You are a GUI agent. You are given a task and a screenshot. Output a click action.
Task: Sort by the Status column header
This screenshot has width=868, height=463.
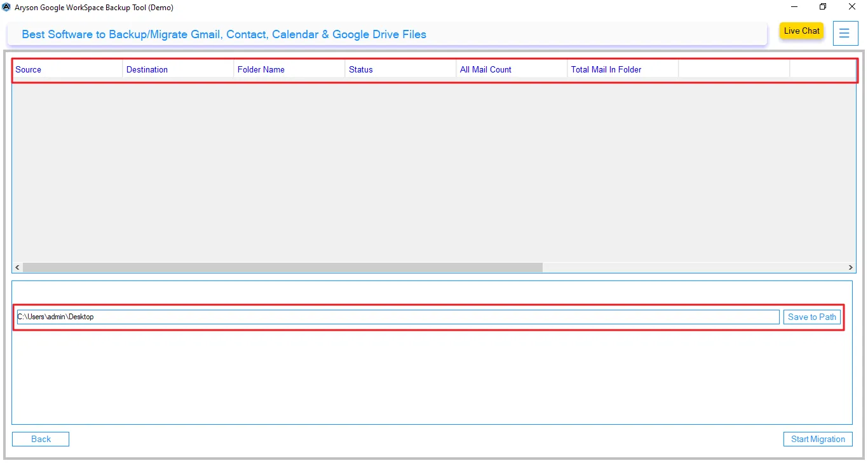360,69
